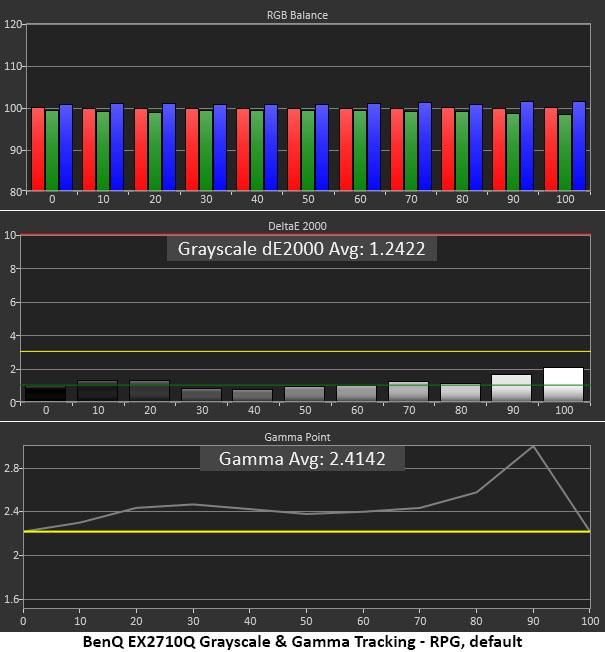Select the "Grayscale dE2000 Avg: 1.2422" label
The width and height of the screenshot is (605, 652).
pos(301,249)
